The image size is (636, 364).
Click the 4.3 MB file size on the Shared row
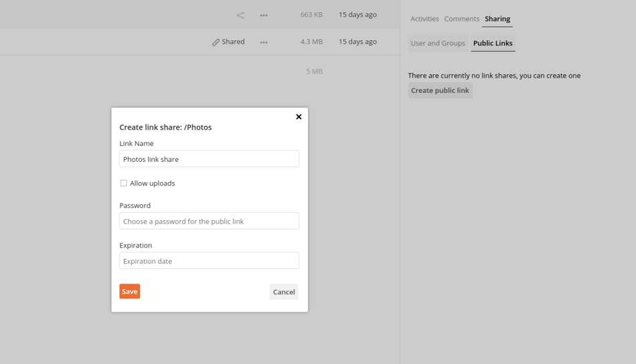tap(311, 41)
